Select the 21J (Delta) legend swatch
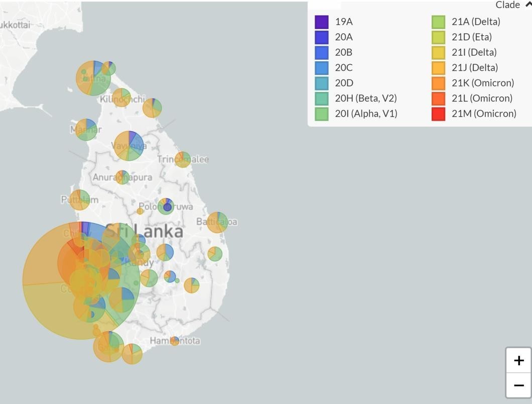This screenshot has width=532, height=404. (x=438, y=68)
